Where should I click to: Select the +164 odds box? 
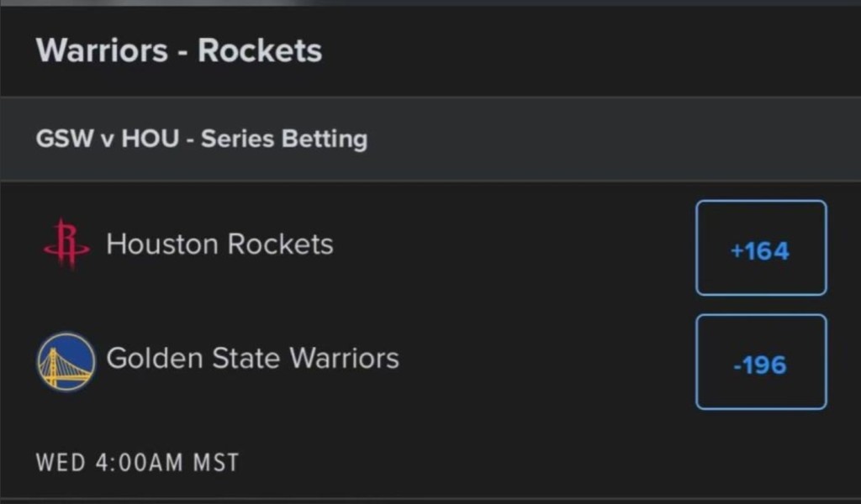click(761, 249)
